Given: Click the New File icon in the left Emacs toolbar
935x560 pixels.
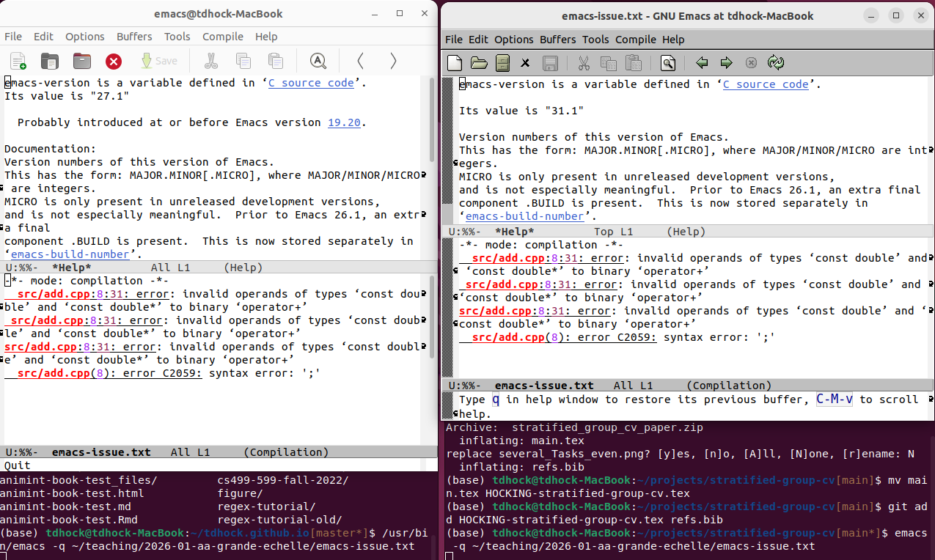Looking at the screenshot, I should (x=18, y=61).
